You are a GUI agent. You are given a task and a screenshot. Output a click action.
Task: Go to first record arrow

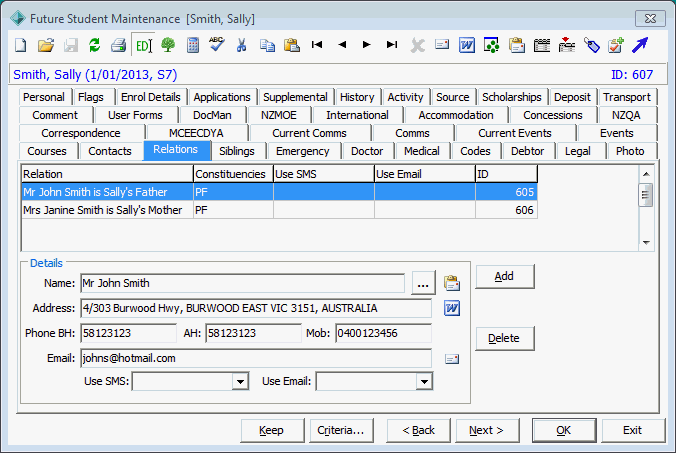pyautogui.click(x=317, y=44)
